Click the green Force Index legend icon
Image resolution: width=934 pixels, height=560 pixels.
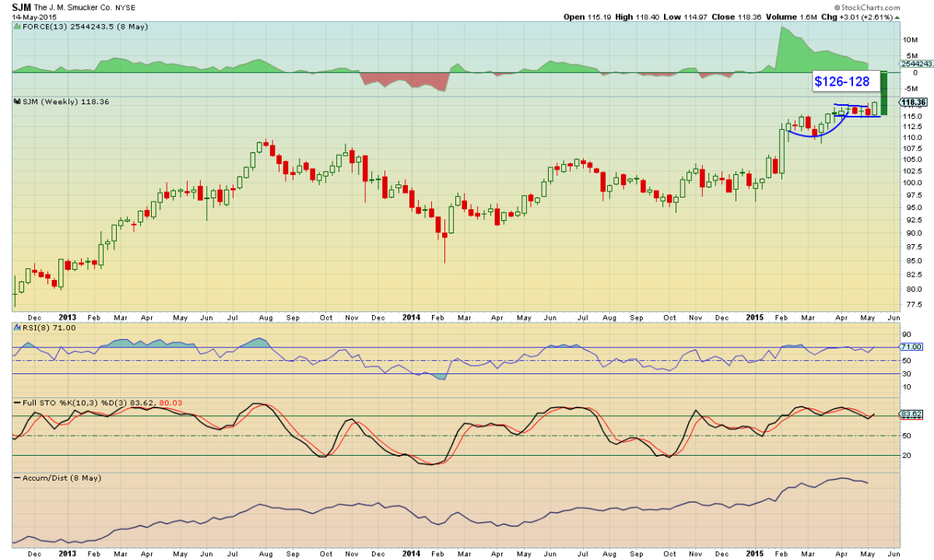tap(16, 26)
